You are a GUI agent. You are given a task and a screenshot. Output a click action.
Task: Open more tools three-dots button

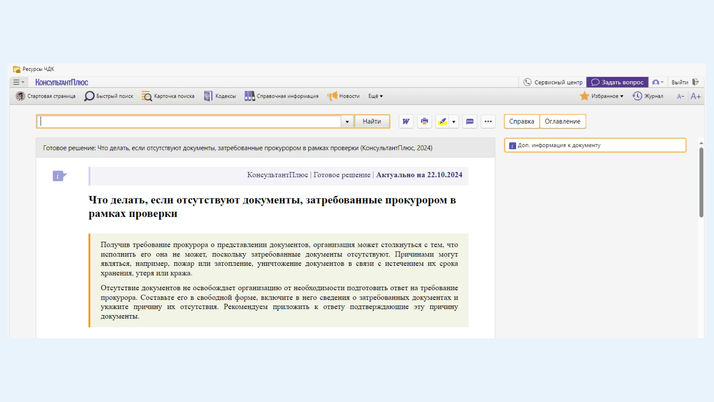tap(488, 122)
